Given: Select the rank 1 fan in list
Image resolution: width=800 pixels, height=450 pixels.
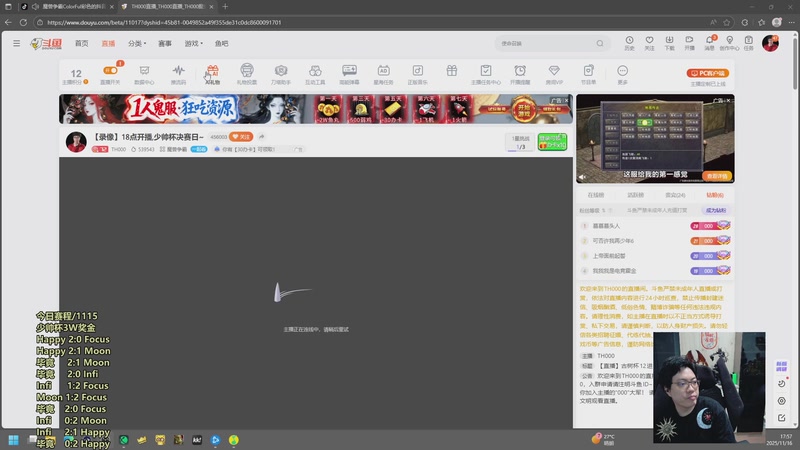Looking at the screenshot, I should click(x=656, y=226).
